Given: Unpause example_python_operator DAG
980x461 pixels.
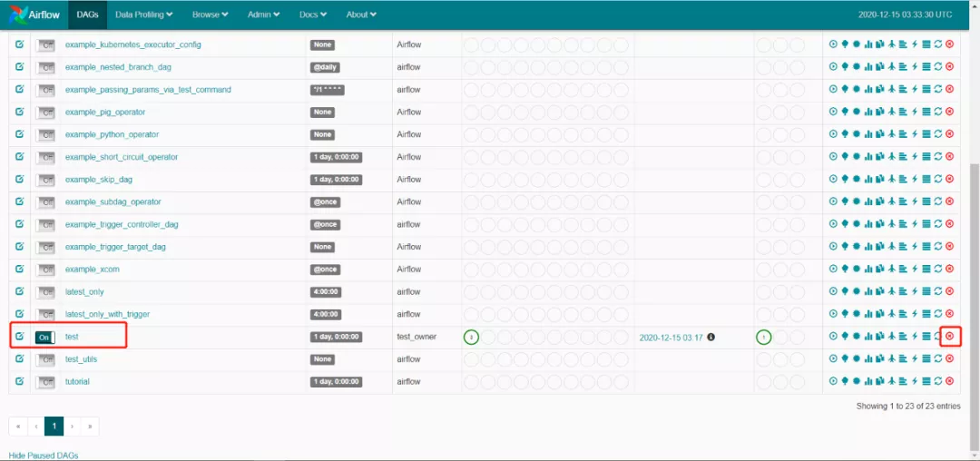Looking at the screenshot, I should 45,135.
